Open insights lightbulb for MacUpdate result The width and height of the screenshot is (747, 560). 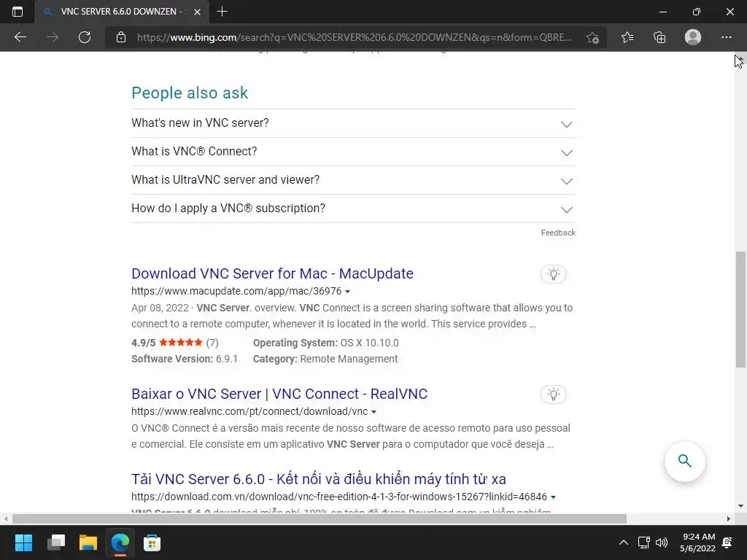pos(553,274)
